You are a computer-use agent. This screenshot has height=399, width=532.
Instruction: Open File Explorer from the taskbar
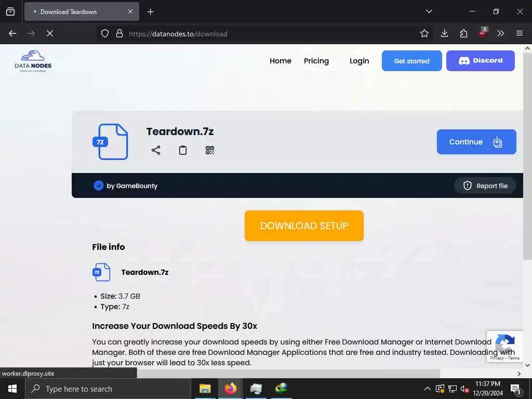tap(205, 389)
